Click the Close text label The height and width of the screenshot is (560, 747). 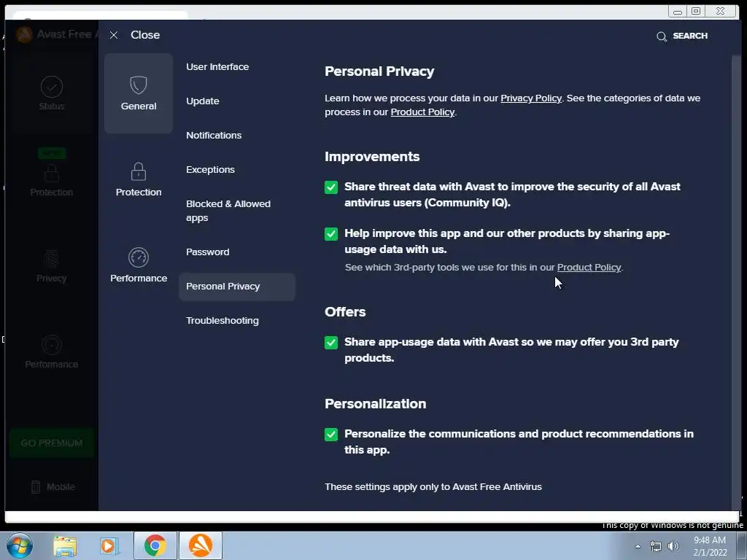coord(145,35)
